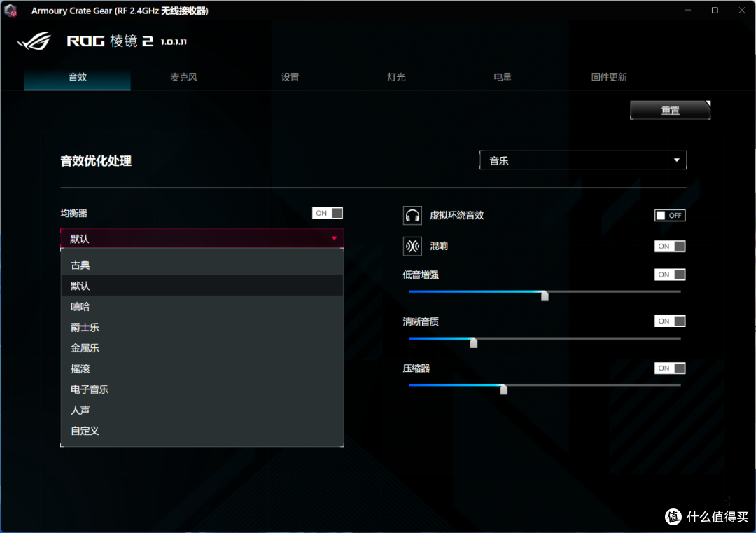The width and height of the screenshot is (756, 533).
Task: Open the 灯光 lighting tab
Action: pos(396,77)
